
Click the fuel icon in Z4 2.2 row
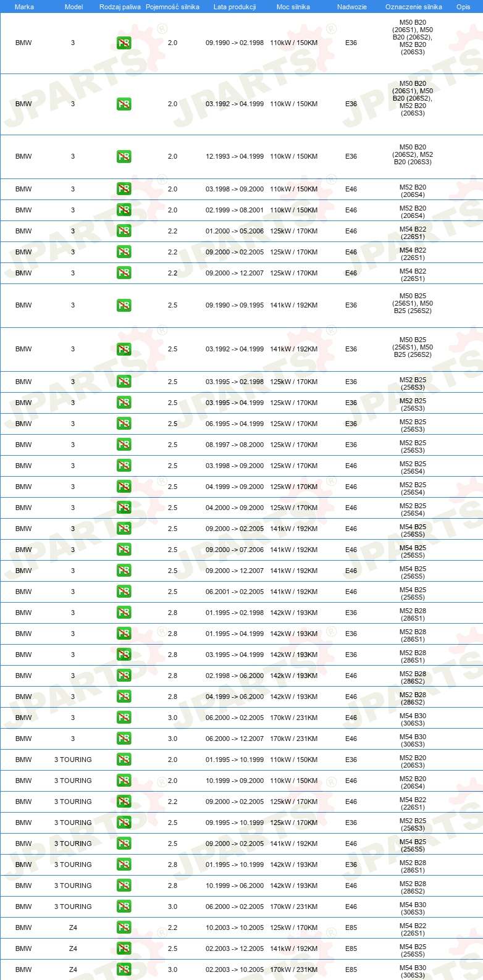(x=124, y=928)
